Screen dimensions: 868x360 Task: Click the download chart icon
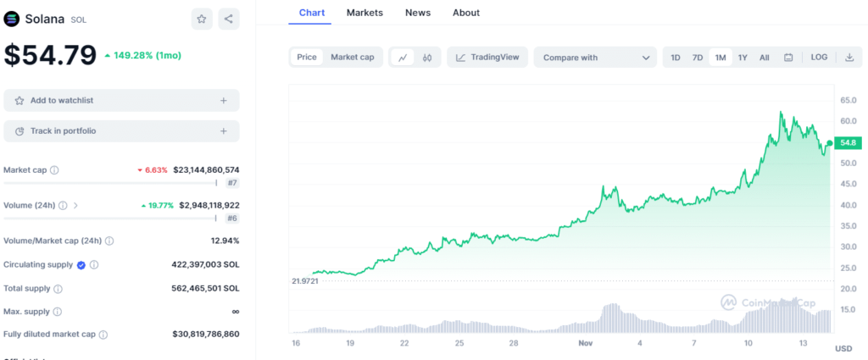tap(849, 58)
